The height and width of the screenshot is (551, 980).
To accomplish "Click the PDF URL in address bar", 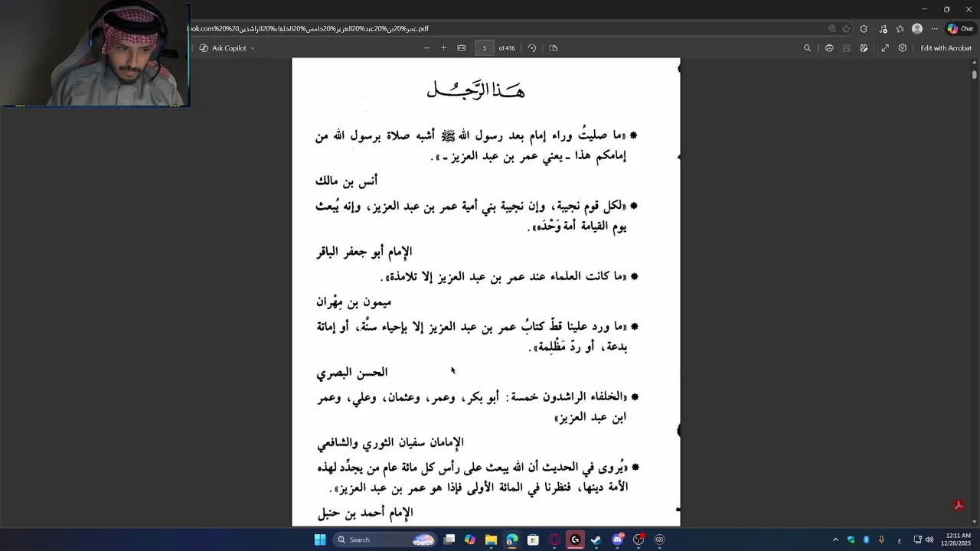I will click(308, 29).
